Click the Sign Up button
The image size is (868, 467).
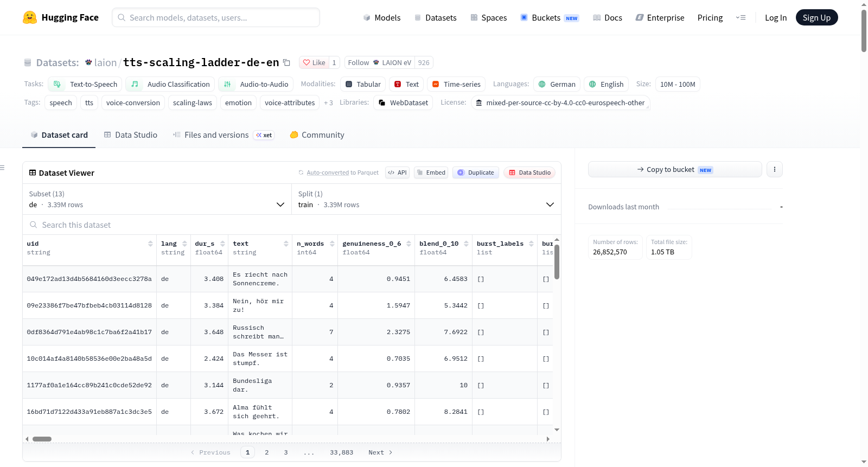816,17
